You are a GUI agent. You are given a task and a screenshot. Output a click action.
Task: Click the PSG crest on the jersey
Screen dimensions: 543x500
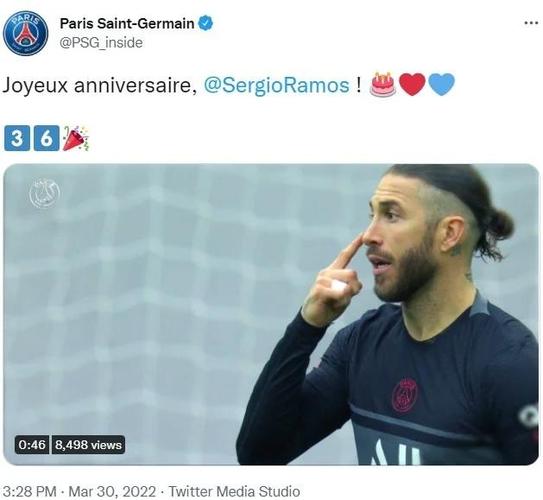(404, 395)
